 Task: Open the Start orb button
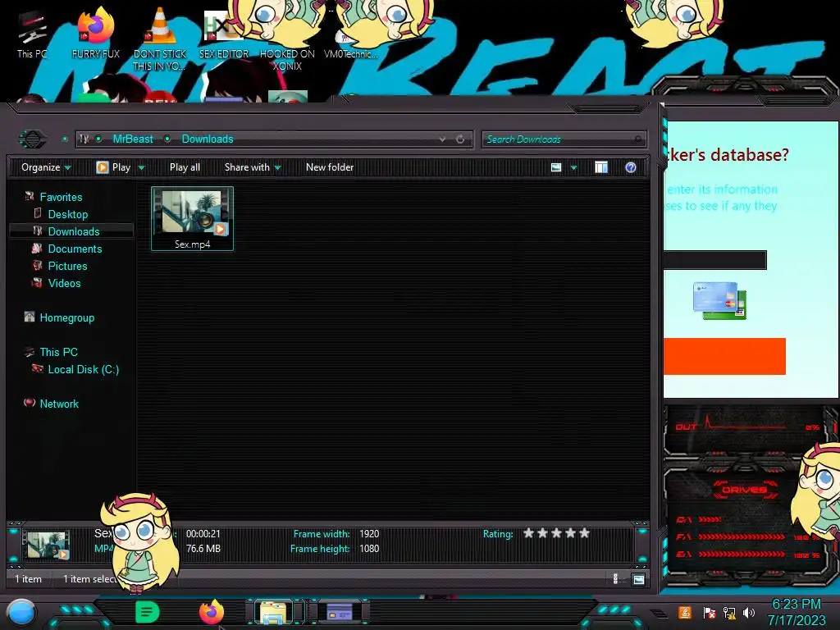[x=22, y=612]
